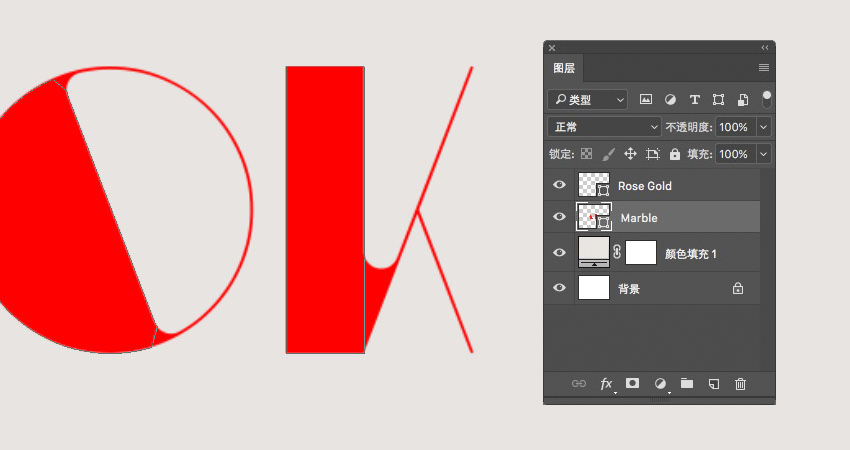
Task: Toggle the mask link on 颜色填充 1
Action: (x=617, y=252)
